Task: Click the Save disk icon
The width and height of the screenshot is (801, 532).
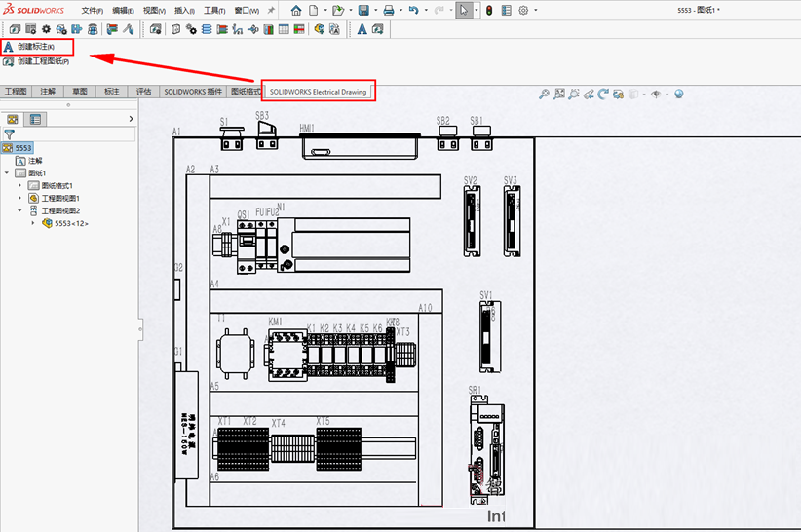Action: tap(362, 10)
